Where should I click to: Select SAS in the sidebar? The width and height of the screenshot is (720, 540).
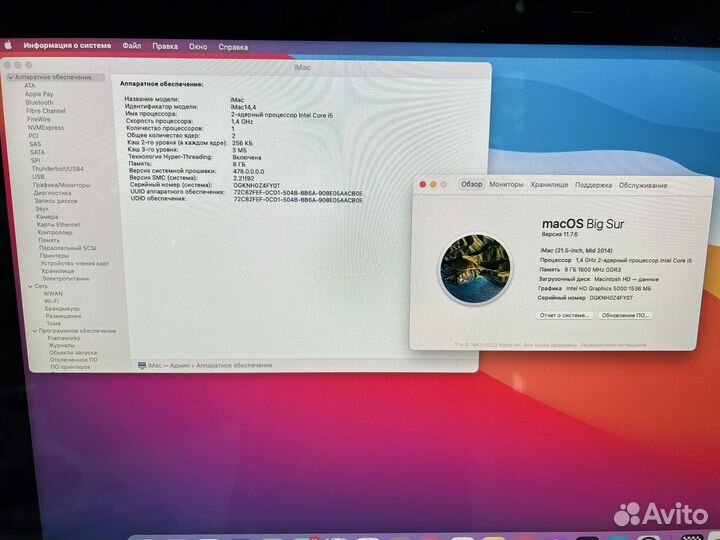[35, 144]
